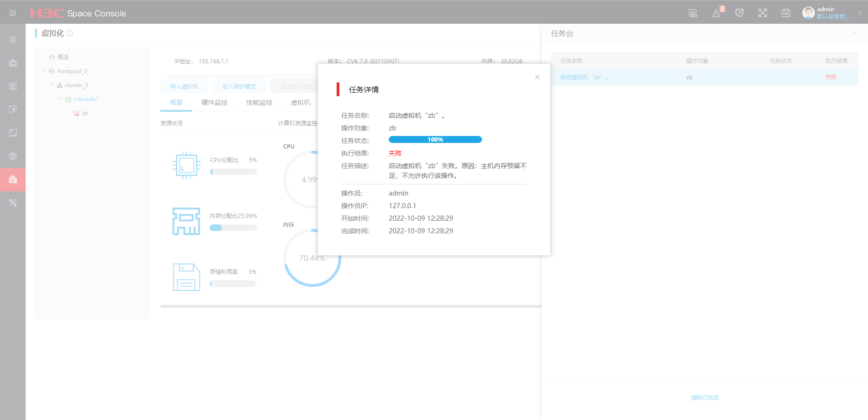Click the 导入虚拟机 button
This screenshot has height=420, width=868.
184,86
